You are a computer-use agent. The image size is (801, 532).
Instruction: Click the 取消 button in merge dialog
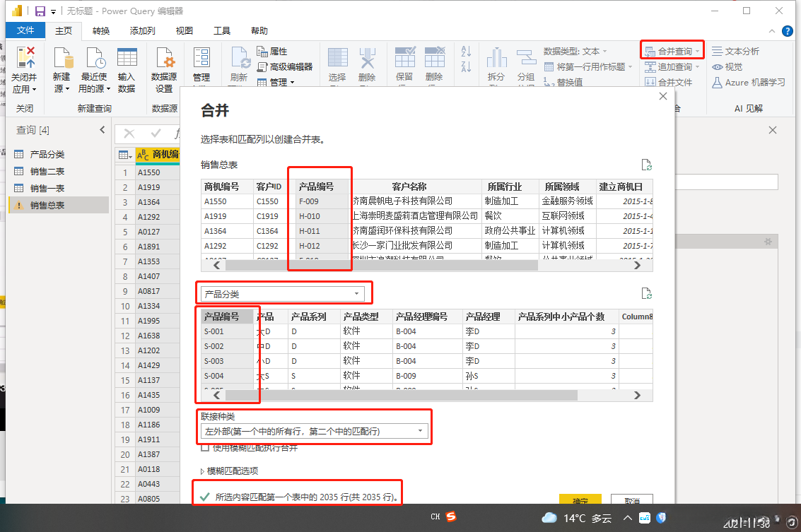click(x=631, y=500)
